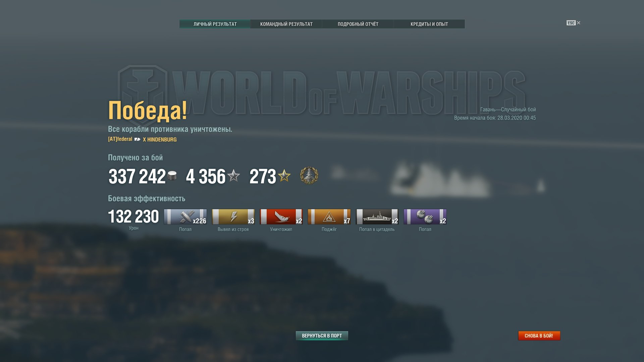Click the X Hindenburg ship name

tap(160, 139)
